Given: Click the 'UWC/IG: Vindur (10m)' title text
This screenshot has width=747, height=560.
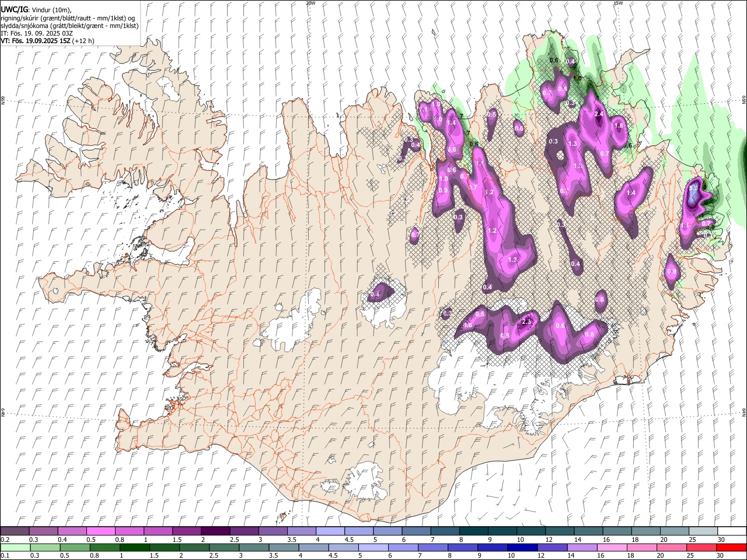Looking at the screenshot, I should pos(36,10).
